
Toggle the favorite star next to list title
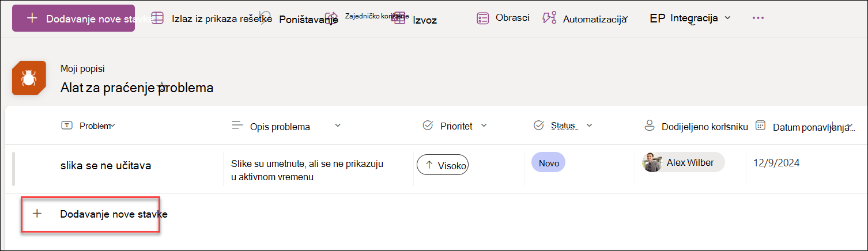163,87
